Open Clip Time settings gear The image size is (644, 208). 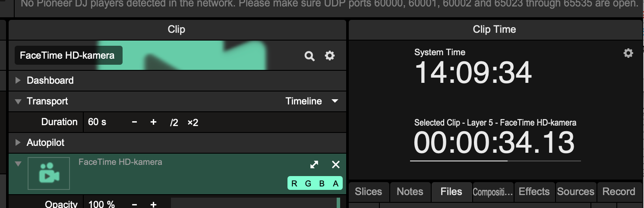click(628, 53)
